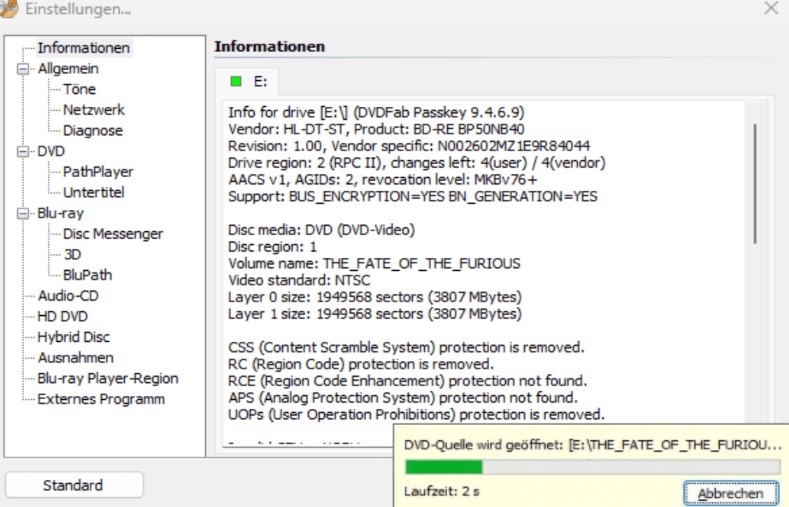Open the Ausnahmen settings page
789x507 pixels.
coord(76,358)
